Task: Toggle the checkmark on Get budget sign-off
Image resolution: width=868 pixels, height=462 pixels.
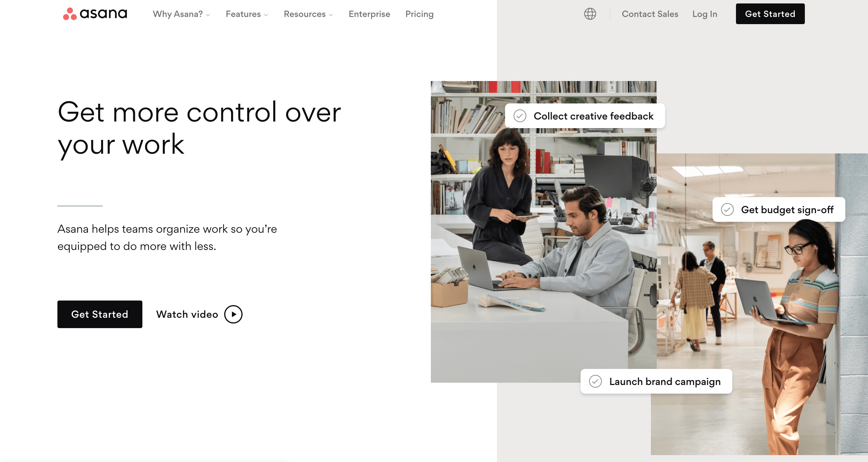Action: [727, 210]
